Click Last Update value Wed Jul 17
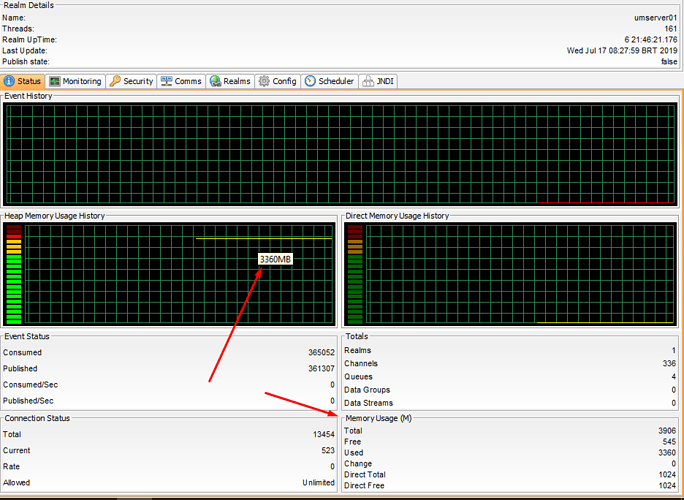 coord(622,51)
